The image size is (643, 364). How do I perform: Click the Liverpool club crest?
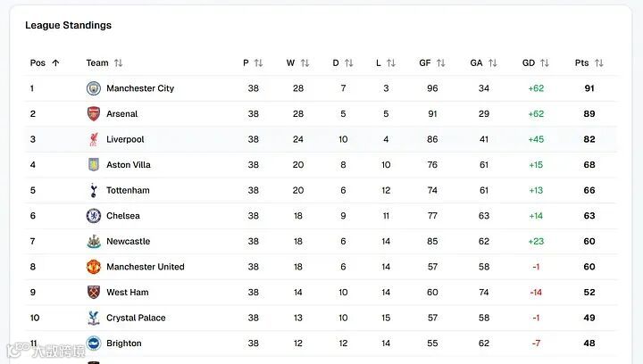(94, 139)
